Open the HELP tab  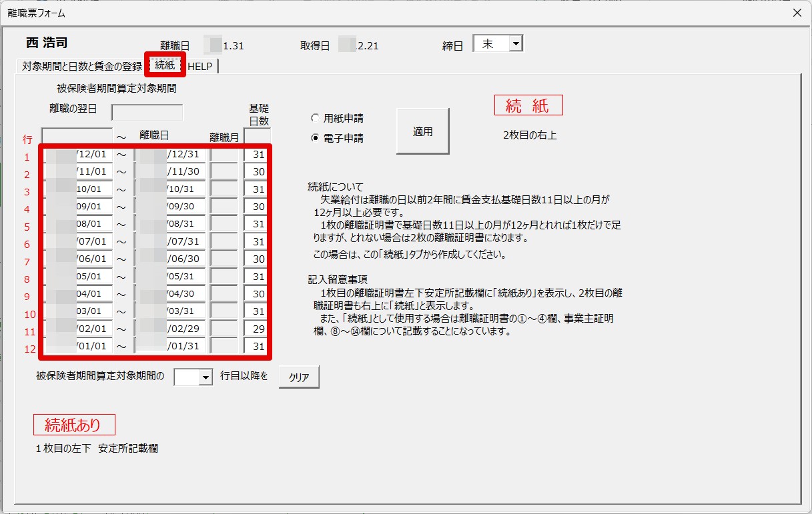tap(200, 66)
